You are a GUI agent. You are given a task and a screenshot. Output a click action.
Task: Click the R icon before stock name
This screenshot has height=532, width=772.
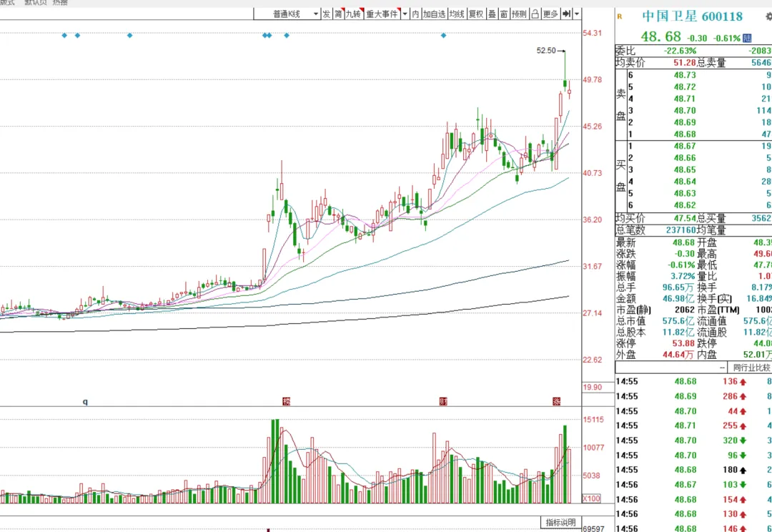pos(619,16)
